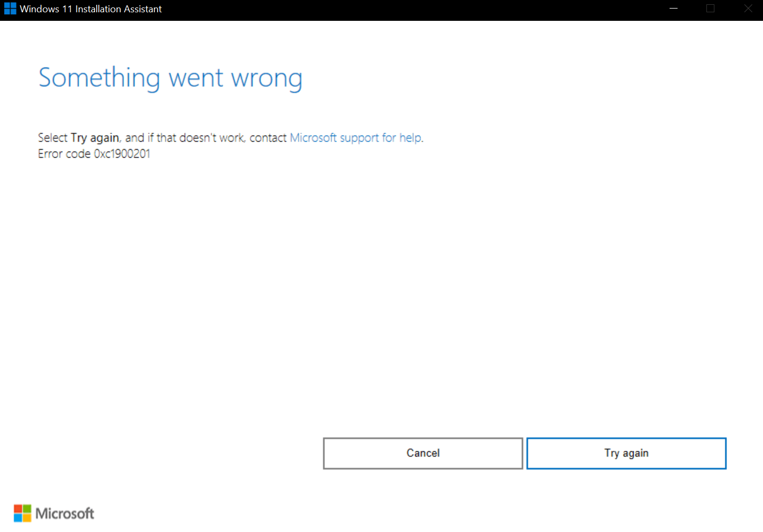Click the Microsoft logo at bottom
The image size is (763, 532).
pyautogui.click(x=54, y=513)
